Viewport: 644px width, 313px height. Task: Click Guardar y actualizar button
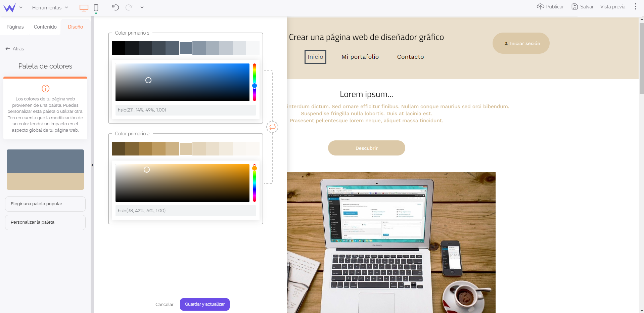204,304
